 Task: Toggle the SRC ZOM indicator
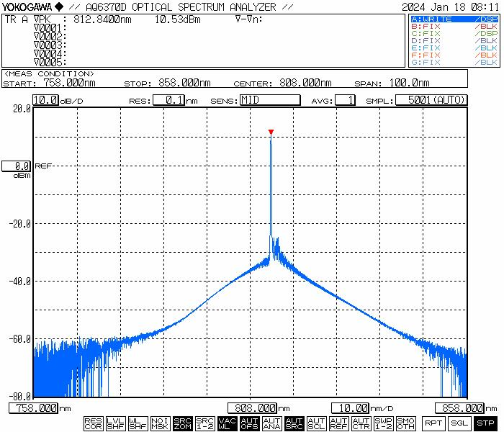click(182, 423)
